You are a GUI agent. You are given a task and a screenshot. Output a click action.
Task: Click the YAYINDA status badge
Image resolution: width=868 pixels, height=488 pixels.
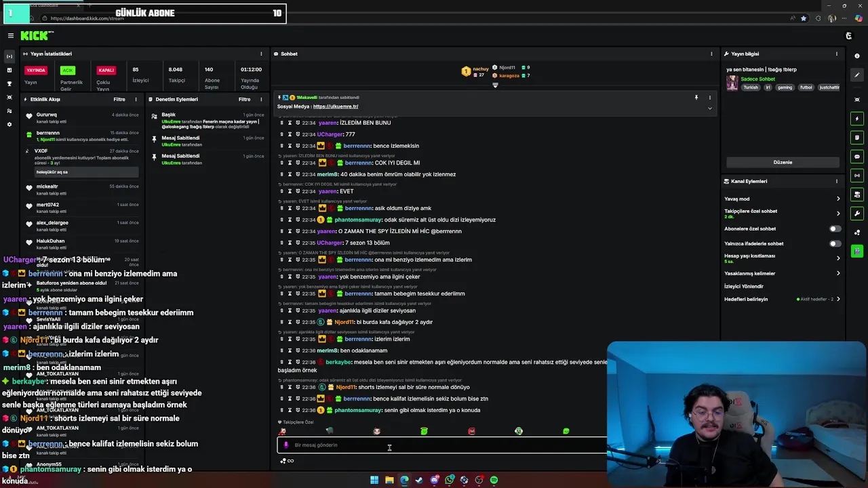36,70
